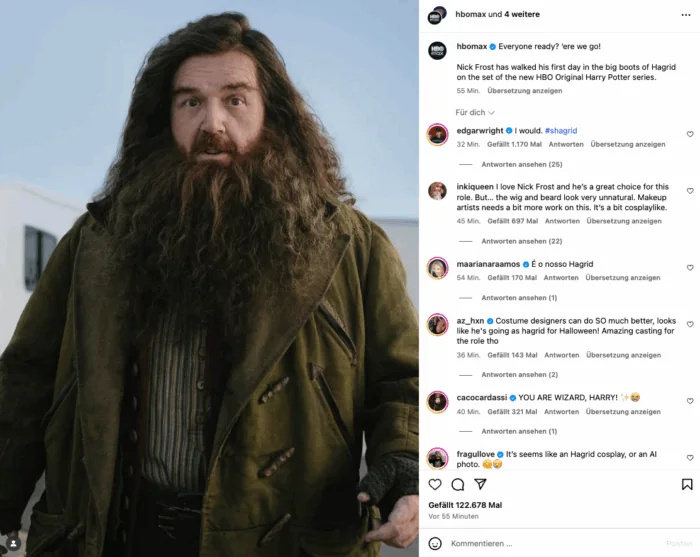Viewport: 700px width, 557px height.
Task: Save post with bookmark icon
Action: click(x=687, y=484)
